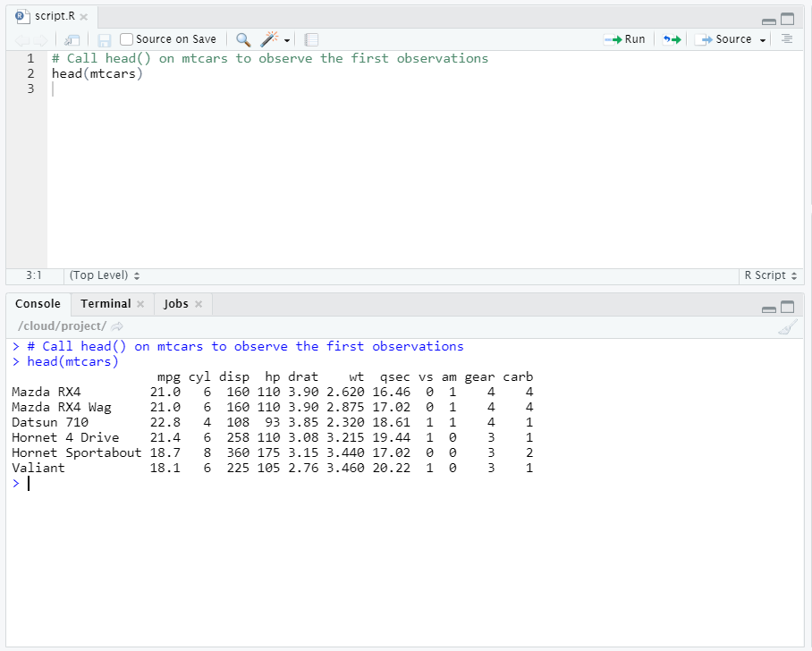Click the mpg column header in output
The width and height of the screenshot is (812, 651).
click(x=169, y=377)
